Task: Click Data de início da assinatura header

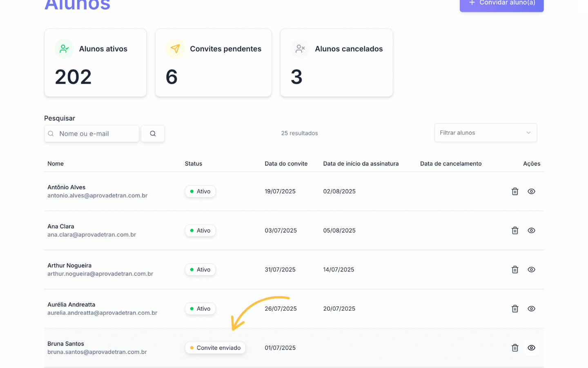Action: point(361,164)
